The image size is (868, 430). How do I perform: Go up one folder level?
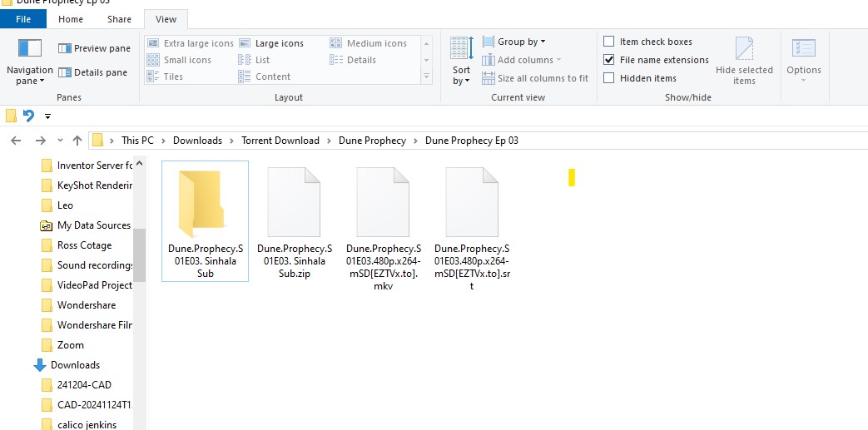pos(77,141)
